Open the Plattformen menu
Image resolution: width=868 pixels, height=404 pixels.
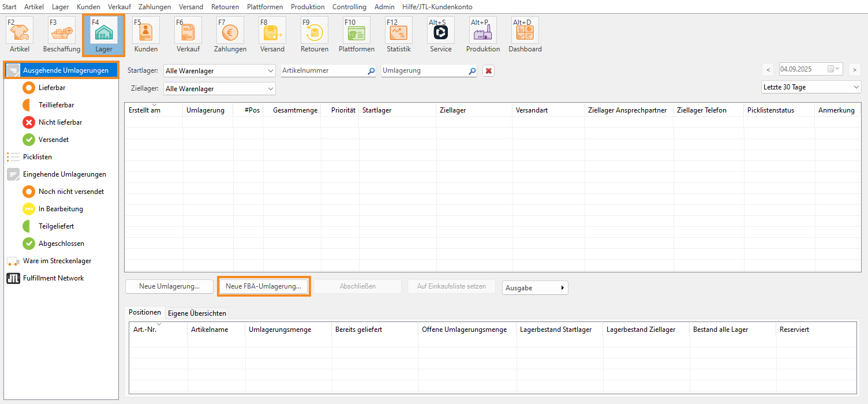pos(264,7)
